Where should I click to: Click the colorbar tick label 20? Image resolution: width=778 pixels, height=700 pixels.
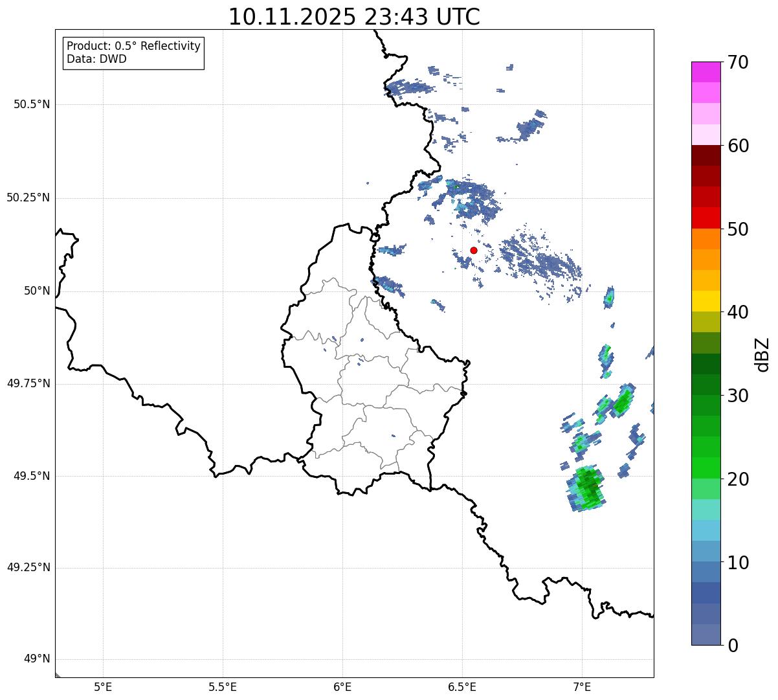pos(738,479)
